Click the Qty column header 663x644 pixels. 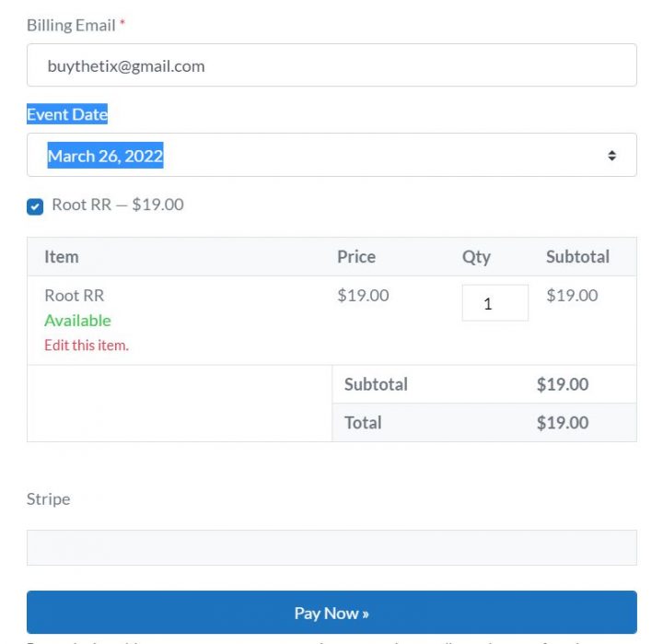coord(476,256)
